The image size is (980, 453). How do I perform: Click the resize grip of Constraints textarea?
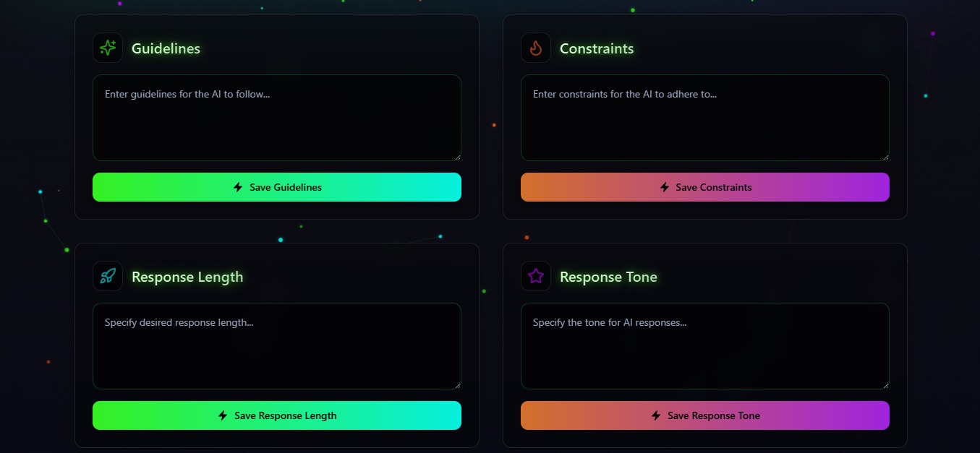click(x=885, y=157)
